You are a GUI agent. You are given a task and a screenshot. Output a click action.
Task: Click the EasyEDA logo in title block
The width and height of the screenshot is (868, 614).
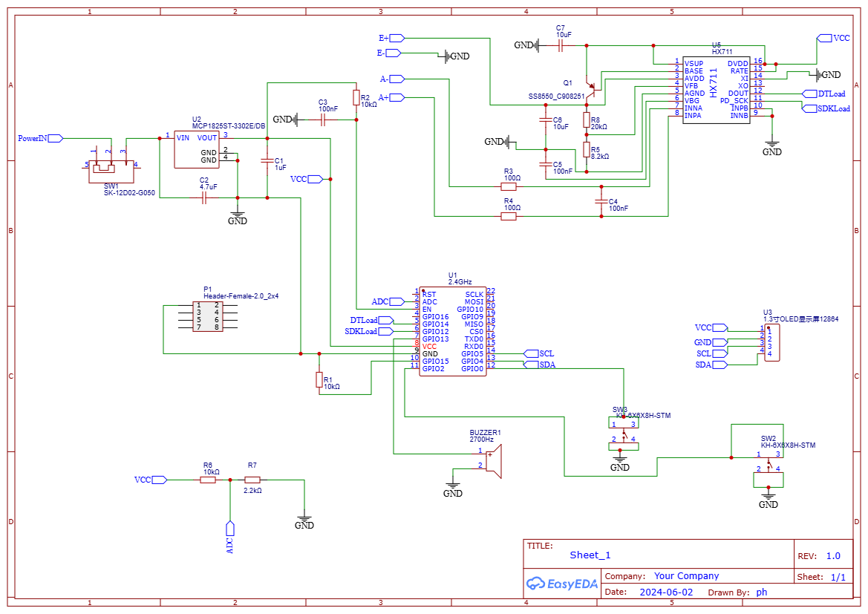[x=562, y=584]
